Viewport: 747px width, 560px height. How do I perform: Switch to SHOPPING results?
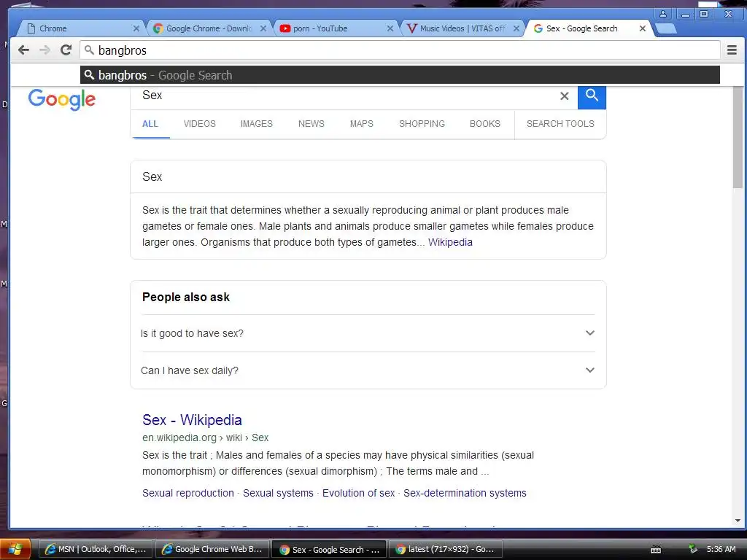pos(422,124)
